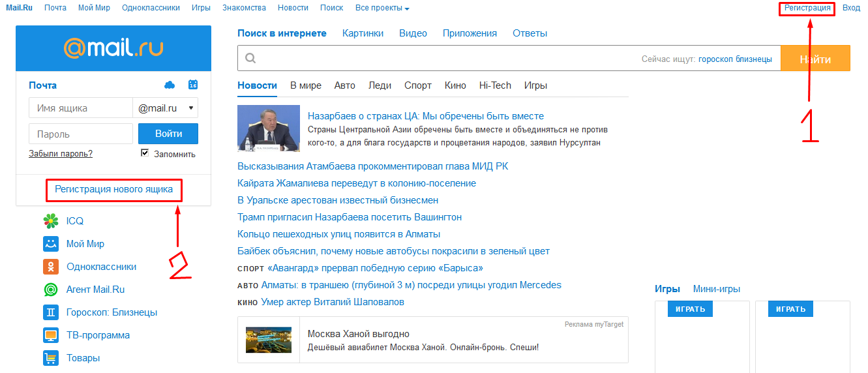Open Знакомства in top navigation
868x373 pixels.
(244, 8)
